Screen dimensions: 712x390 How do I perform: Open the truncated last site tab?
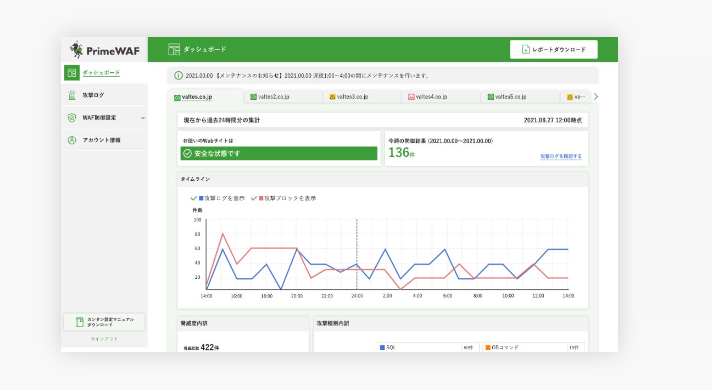[x=576, y=97]
